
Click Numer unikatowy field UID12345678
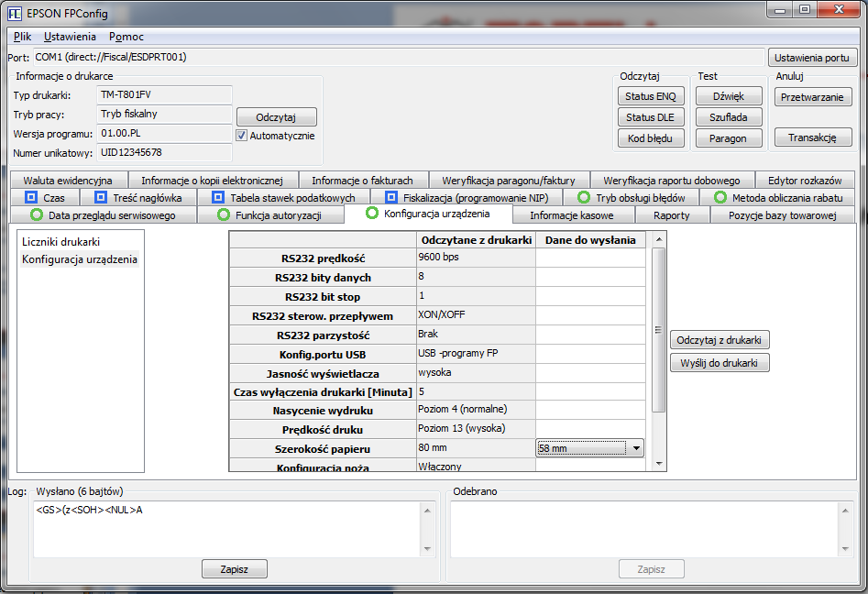[x=164, y=152]
